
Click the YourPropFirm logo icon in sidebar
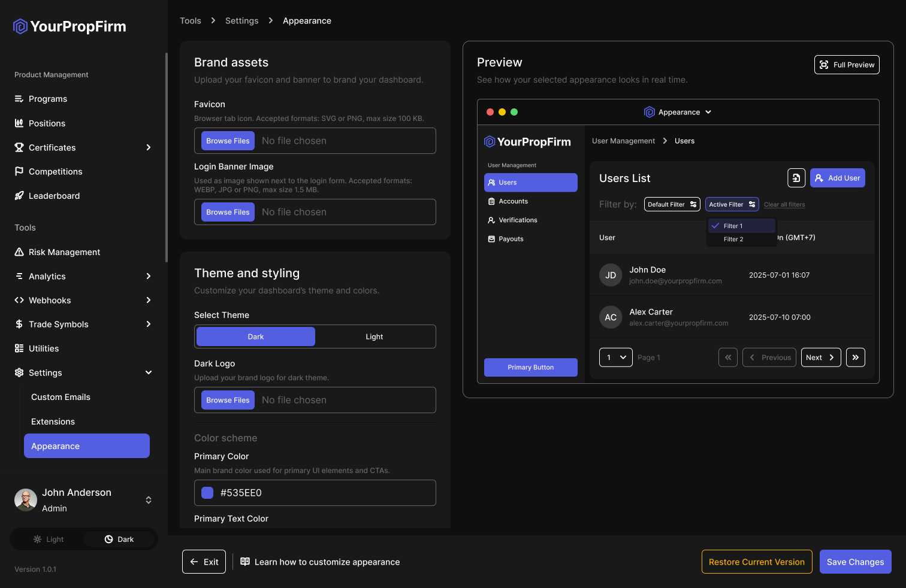click(20, 26)
